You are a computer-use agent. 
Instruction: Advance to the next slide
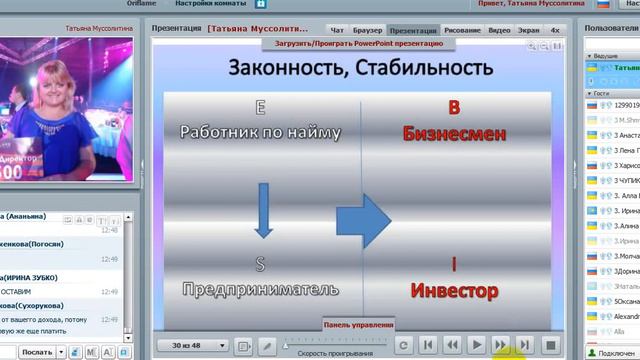point(500,345)
